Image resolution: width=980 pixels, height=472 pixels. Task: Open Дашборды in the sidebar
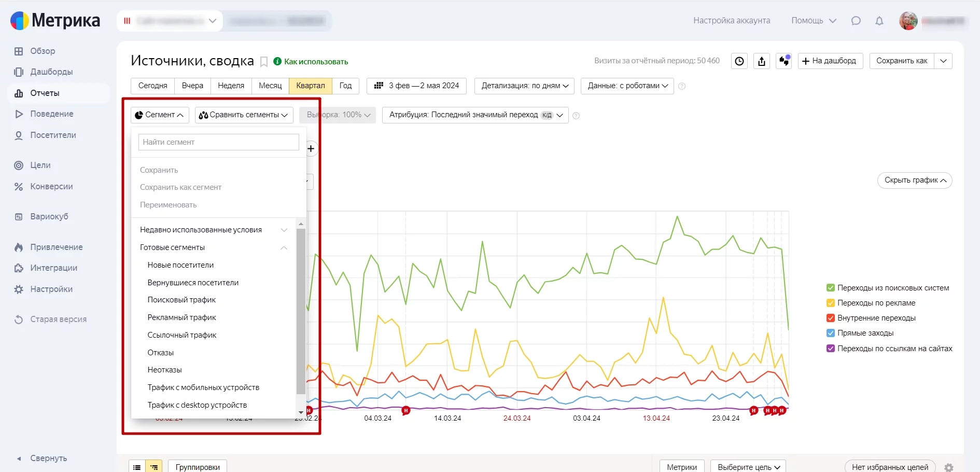click(x=51, y=72)
